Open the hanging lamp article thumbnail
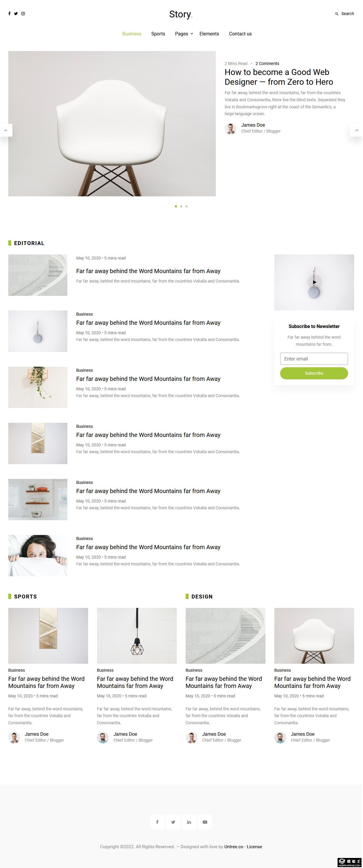 [137, 635]
